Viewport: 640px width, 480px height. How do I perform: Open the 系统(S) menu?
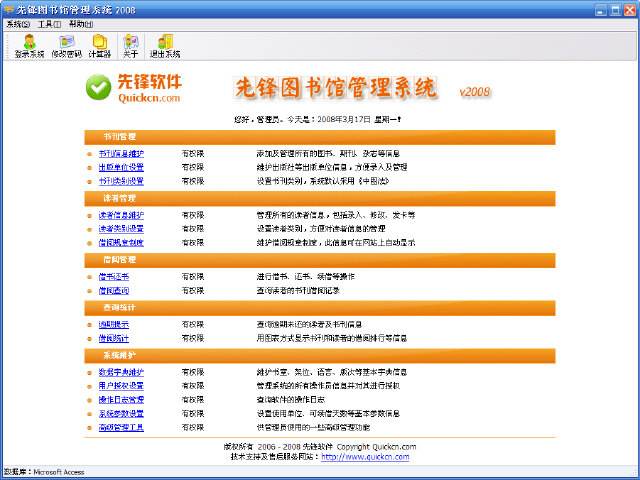(18, 24)
